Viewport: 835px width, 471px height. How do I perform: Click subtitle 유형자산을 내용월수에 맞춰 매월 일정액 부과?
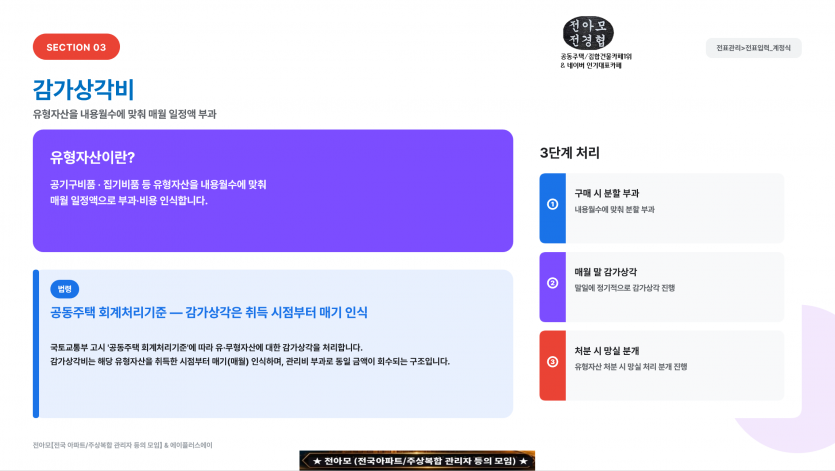tap(125, 114)
